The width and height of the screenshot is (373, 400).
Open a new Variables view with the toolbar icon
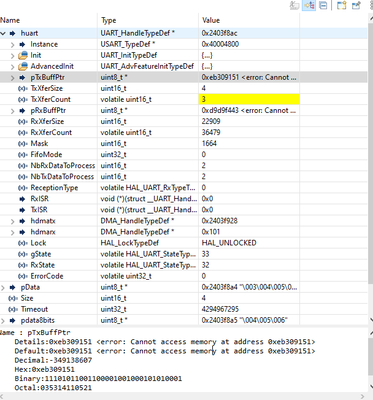point(342,5)
